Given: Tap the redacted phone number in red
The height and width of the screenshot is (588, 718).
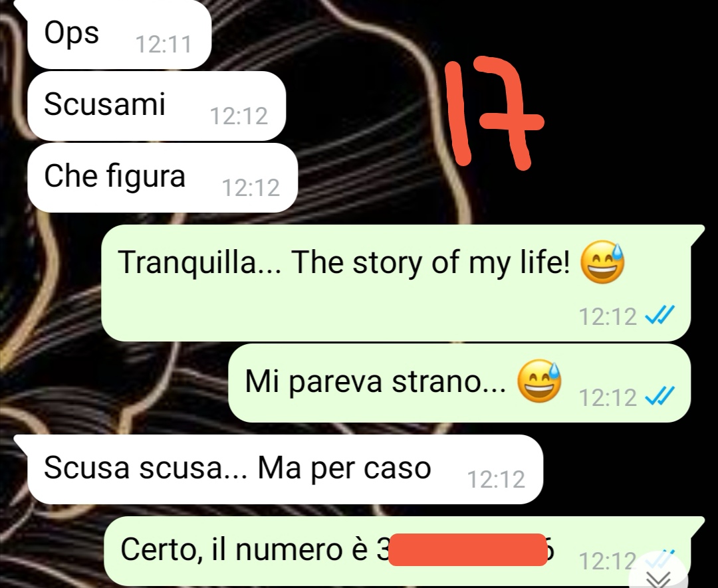Looking at the screenshot, I should point(467,549).
